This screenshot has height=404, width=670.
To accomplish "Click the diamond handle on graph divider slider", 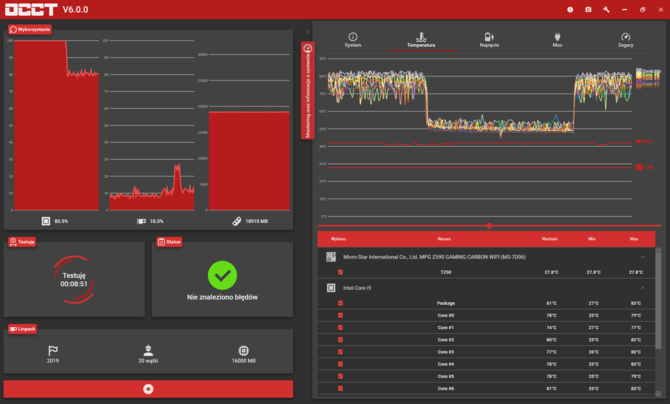I will pyautogui.click(x=489, y=225).
